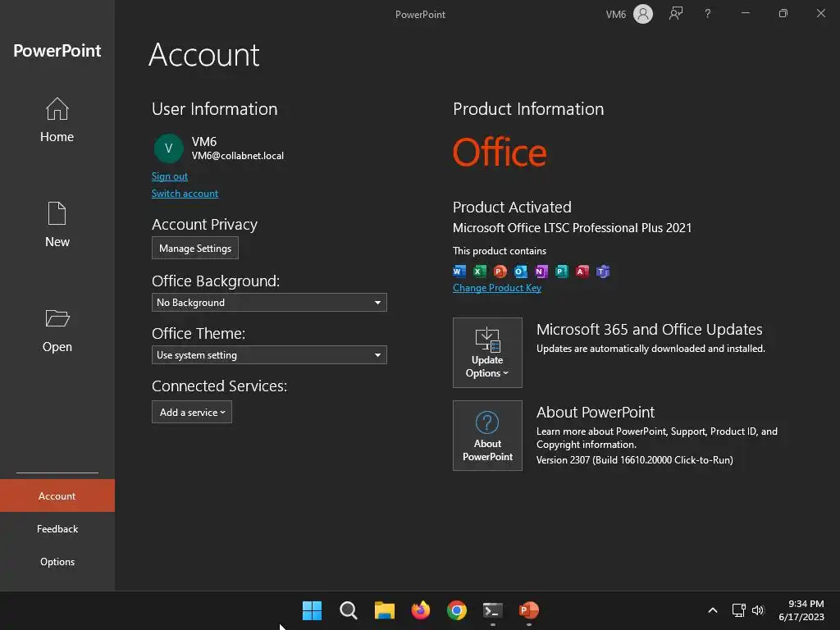
Task: Click the Access app icon
Action: [582, 271]
